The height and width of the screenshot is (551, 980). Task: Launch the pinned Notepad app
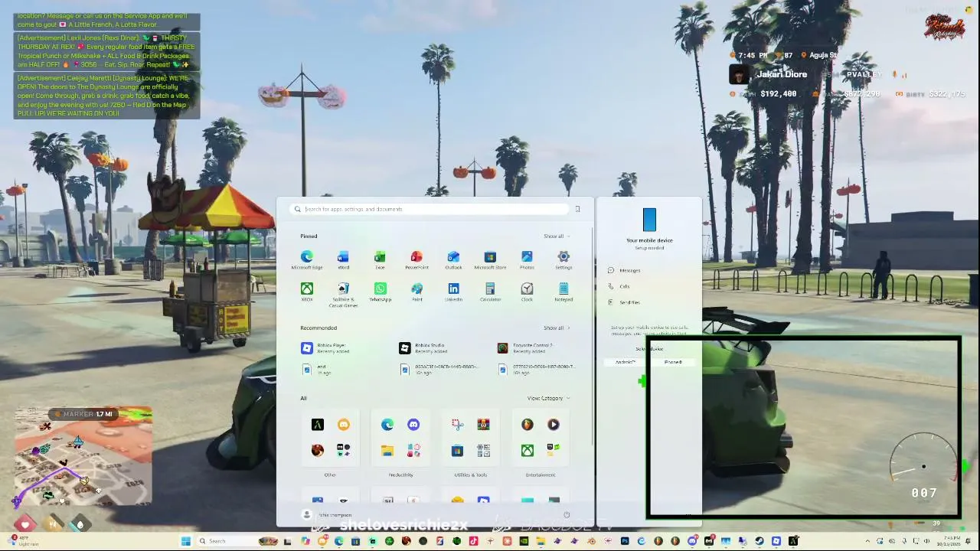coord(563,292)
